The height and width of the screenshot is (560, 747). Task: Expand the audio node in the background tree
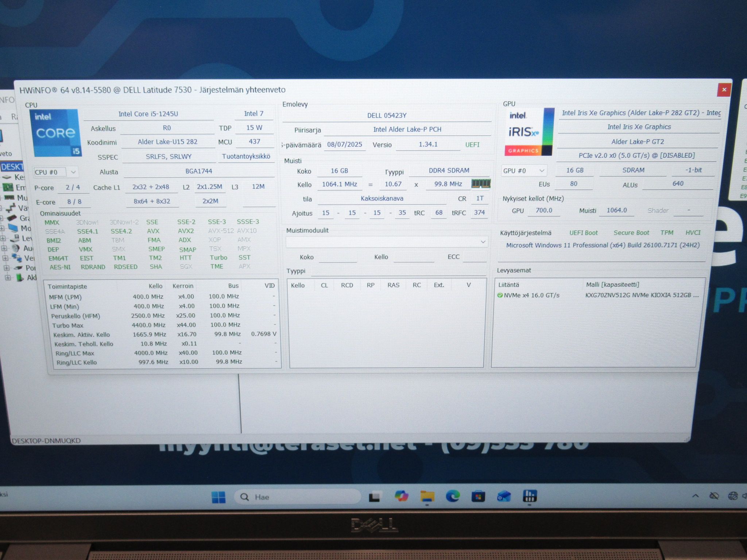click(x=5, y=248)
